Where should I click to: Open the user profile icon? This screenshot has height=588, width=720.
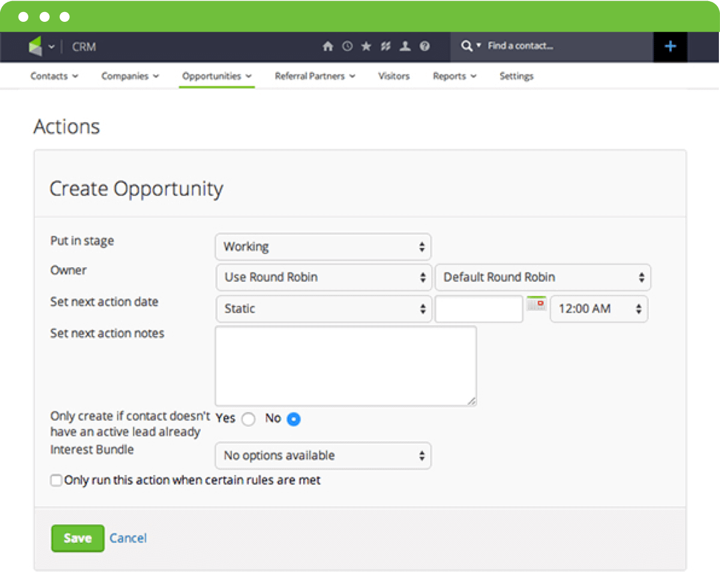(x=405, y=46)
